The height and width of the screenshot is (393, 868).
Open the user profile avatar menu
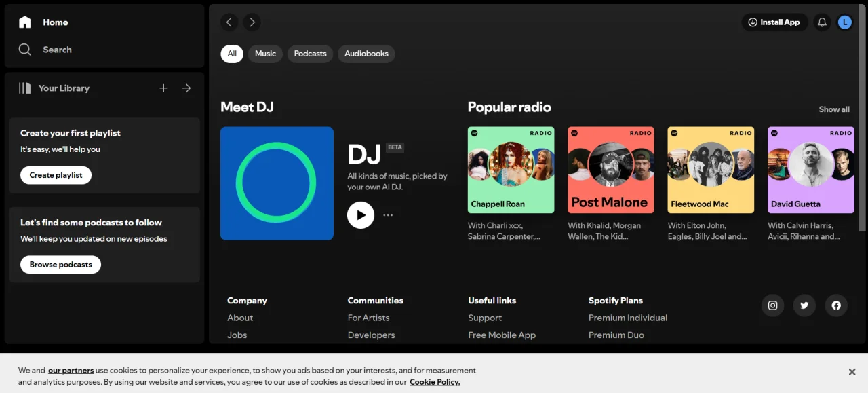pyautogui.click(x=844, y=22)
